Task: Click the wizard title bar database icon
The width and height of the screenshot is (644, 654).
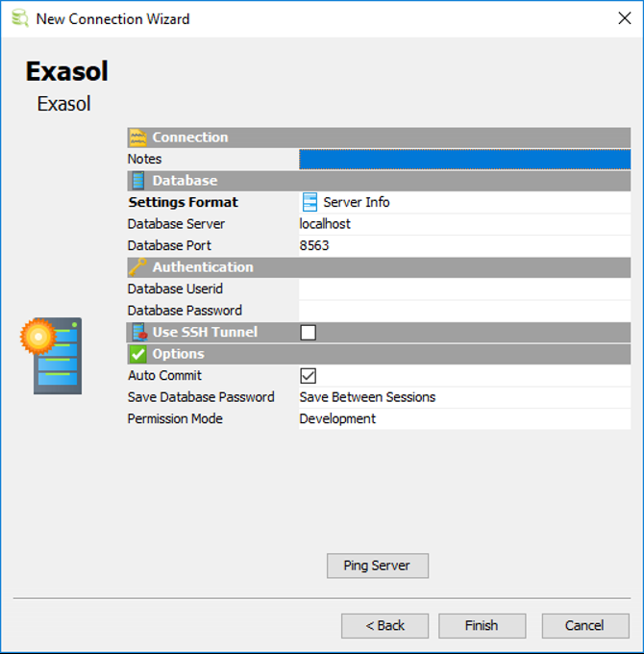Action: pos(19,18)
